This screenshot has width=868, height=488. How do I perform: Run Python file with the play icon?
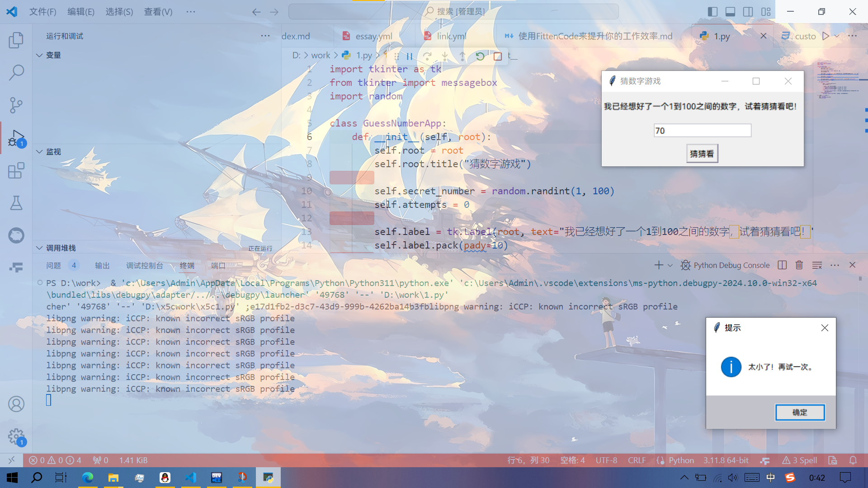click(x=826, y=36)
